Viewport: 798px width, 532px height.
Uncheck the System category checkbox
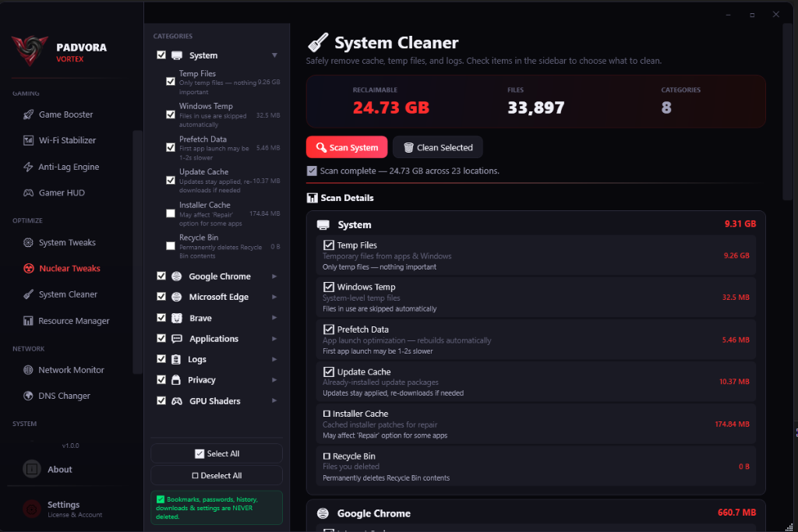click(161, 55)
